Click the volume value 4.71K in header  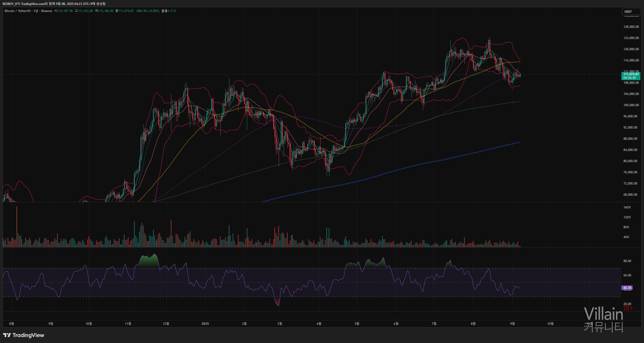(172, 11)
